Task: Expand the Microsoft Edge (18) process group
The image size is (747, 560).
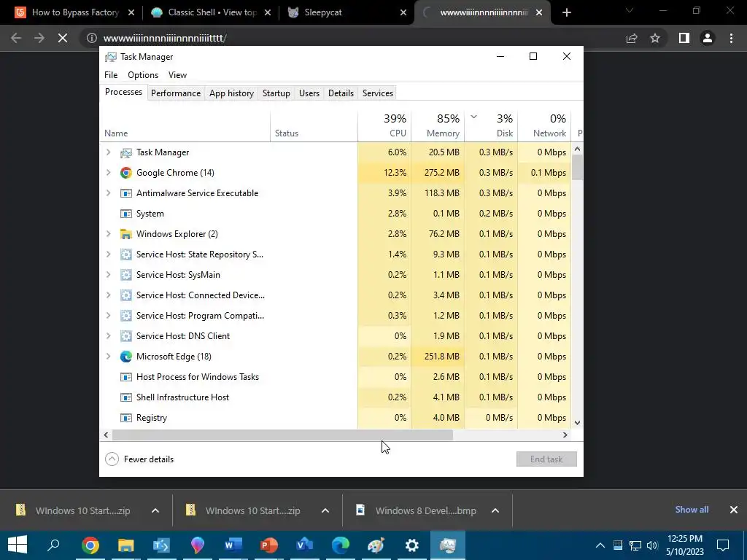Action: [x=109, y=357]
